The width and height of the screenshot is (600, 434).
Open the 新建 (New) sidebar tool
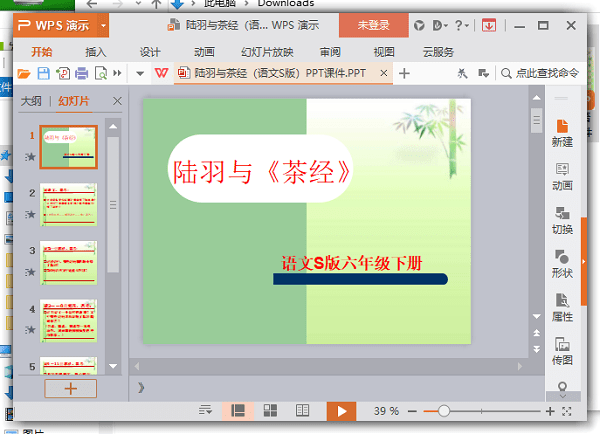(x=562, y=132)
